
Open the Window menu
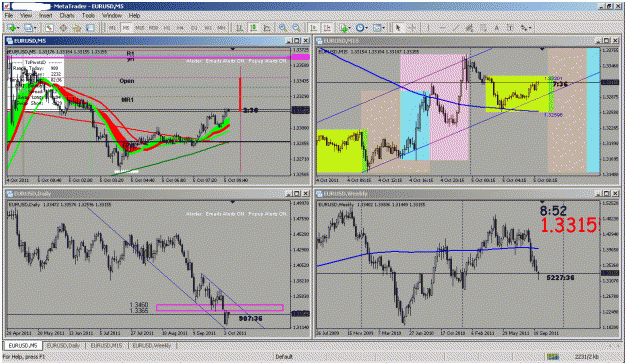click(112, 16)
